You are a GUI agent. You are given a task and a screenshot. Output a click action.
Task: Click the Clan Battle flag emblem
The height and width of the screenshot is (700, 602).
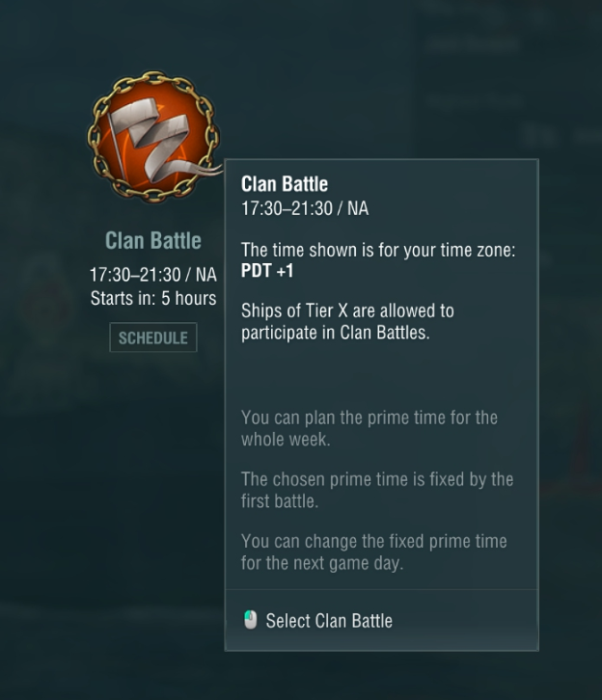click(x=152, y=135)
